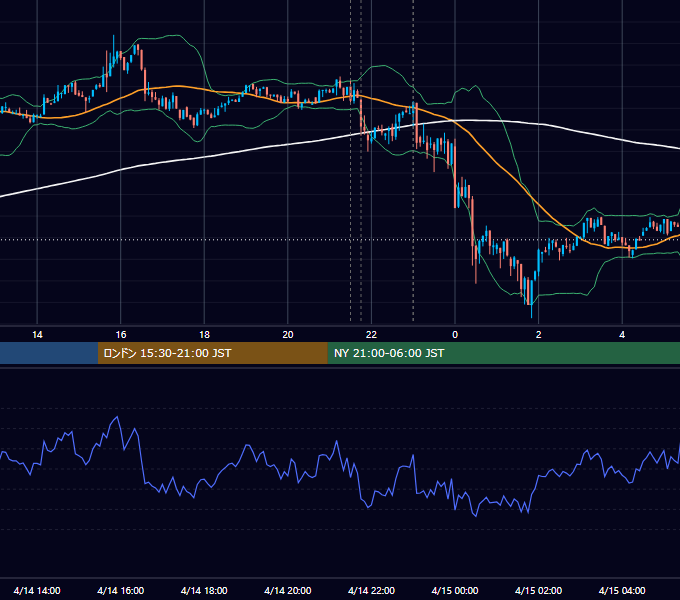Click the '4/14 22:00' date label
Viewport: 680px width, 600px height.
click(x=371, y=590)
